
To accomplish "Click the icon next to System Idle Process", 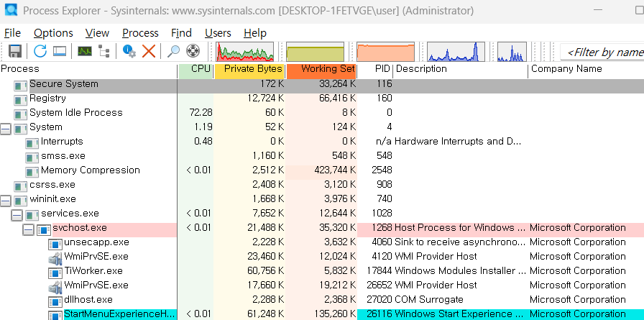I will 21,114.
